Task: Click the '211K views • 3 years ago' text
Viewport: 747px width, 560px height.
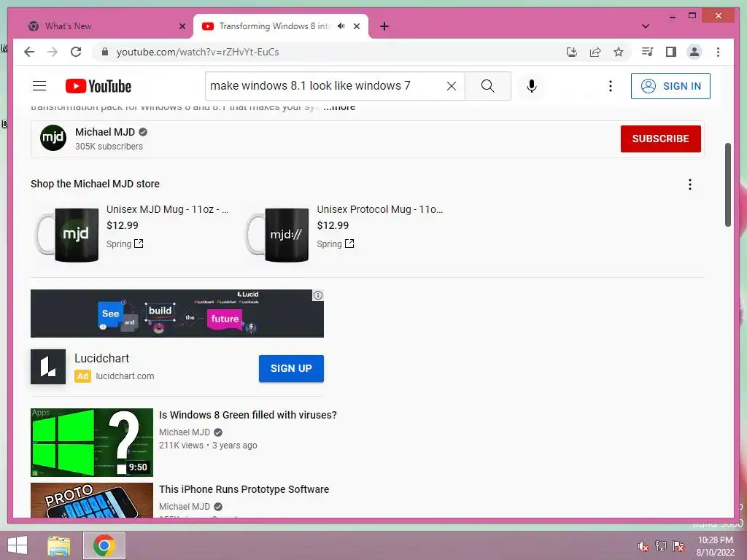Action: pos(208,446)
